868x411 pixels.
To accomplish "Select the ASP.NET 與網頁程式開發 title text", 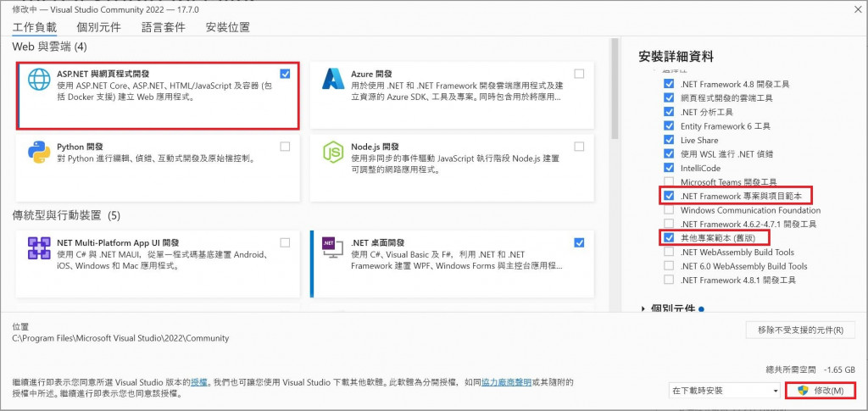I will point(103,74).
